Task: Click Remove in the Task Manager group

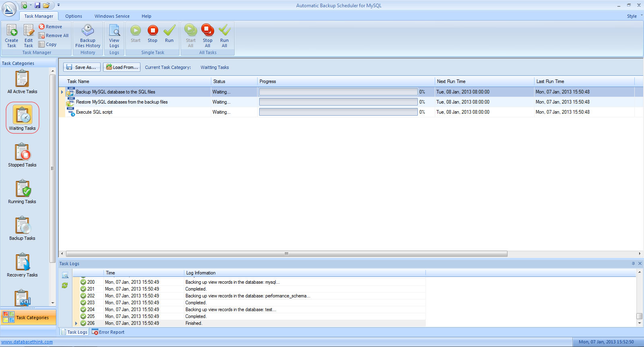Action: (x=50, y=27)
